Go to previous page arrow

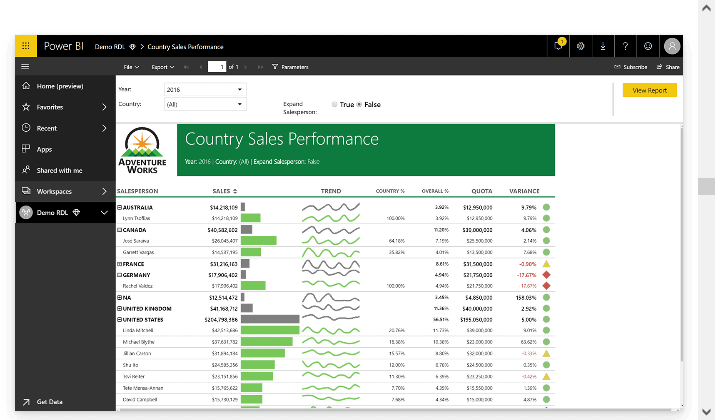201,67
